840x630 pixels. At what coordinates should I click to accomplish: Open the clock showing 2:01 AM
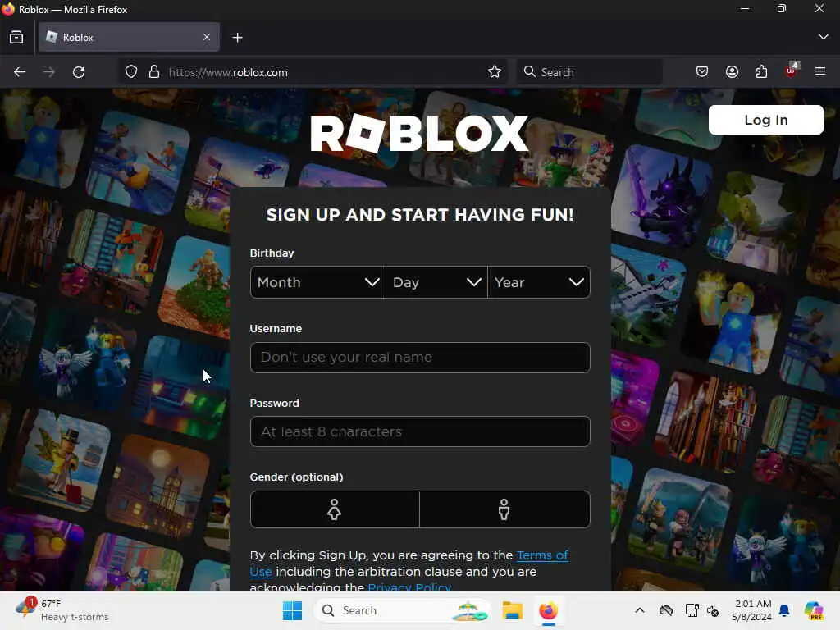751,610
